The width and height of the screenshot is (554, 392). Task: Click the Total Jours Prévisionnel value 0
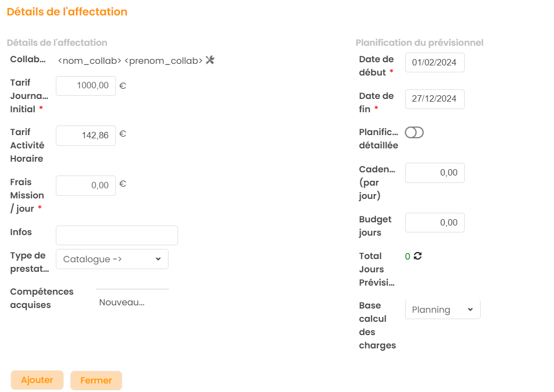tap(408, 256)
